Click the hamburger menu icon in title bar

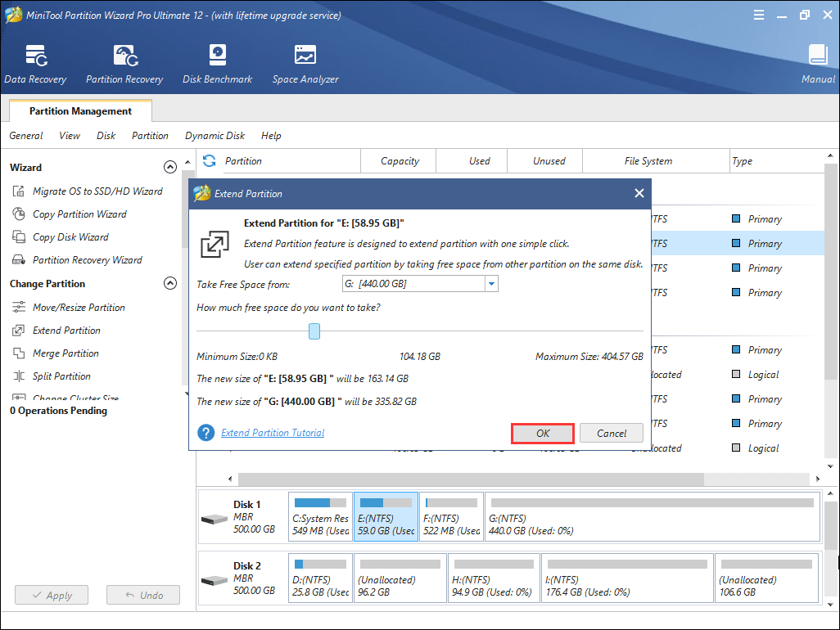coord(759,15)
